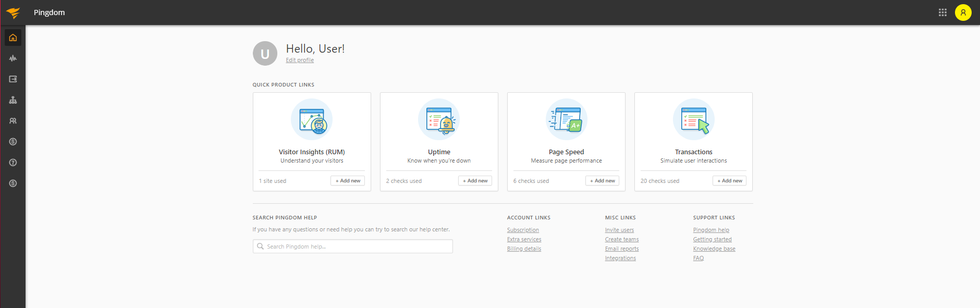Open the apps grid menu icon
Image resolution: width=980 pixels, height=308 pixels.
(x=942, y=13)
